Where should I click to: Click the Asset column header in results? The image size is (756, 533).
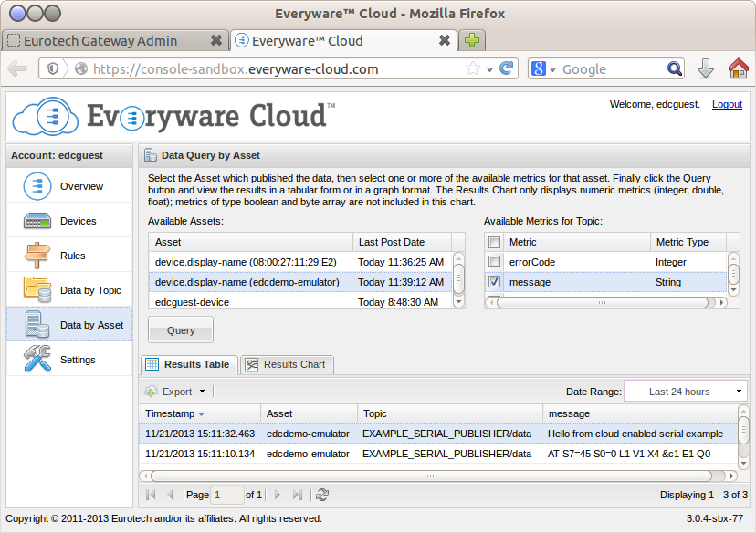[309, 413]
